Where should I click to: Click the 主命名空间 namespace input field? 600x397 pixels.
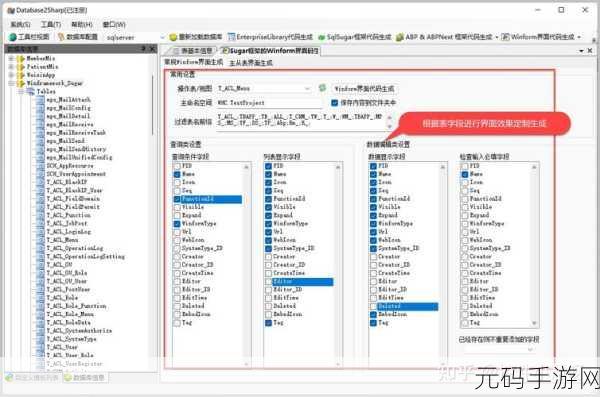click(x=269, y=103)
